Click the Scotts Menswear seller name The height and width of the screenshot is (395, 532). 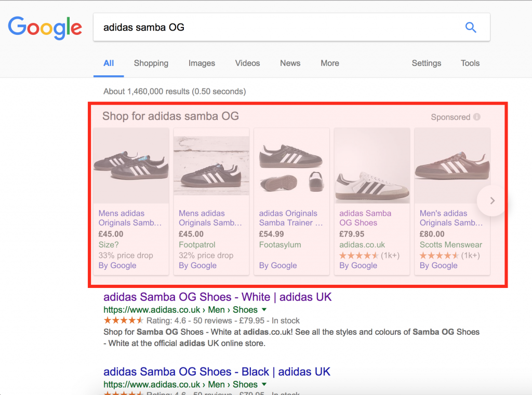tap(451, 245)
